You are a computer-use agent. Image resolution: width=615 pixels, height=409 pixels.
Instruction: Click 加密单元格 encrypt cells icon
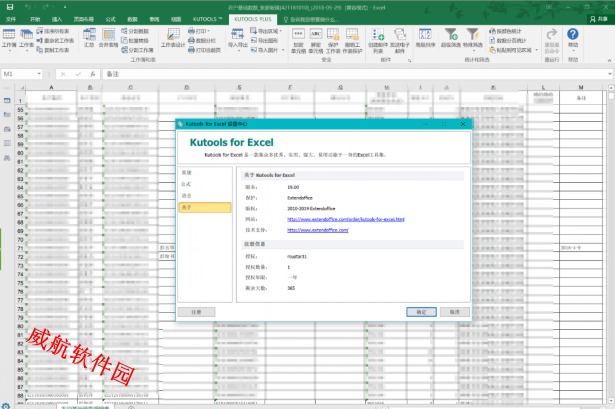(x=298, y=42)
